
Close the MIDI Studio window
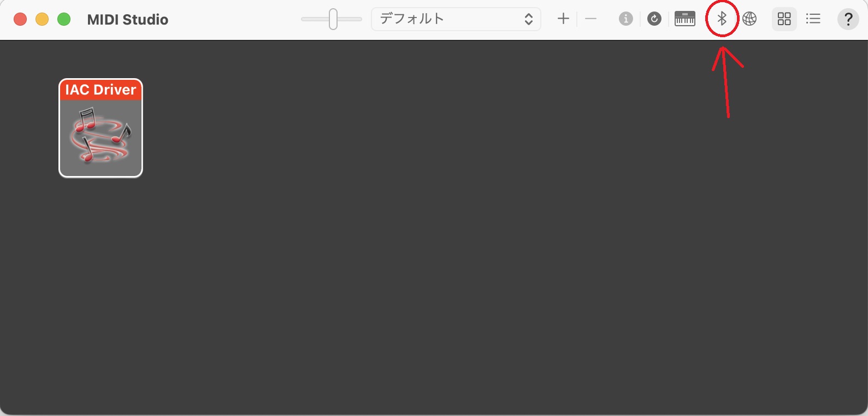click(20, 19)
